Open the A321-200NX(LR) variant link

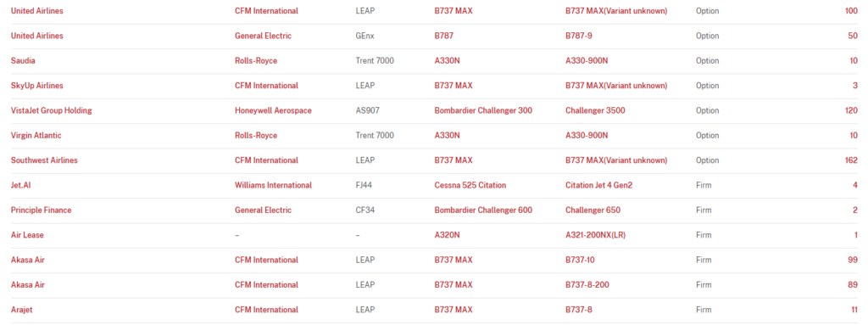pyautogui.click(x=595, y=235)
